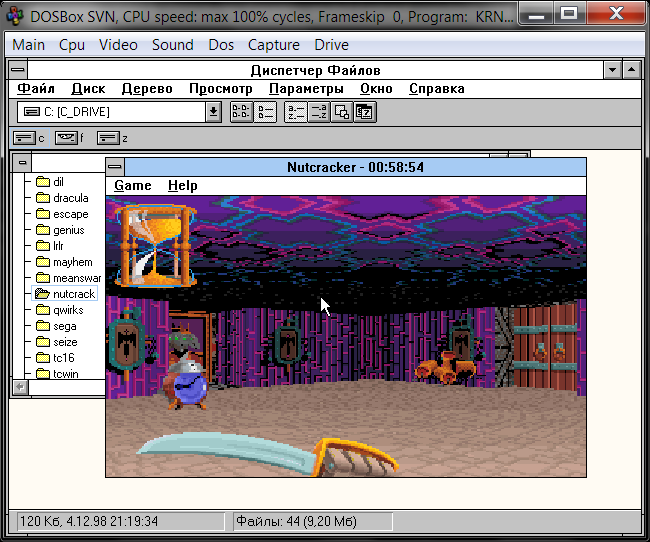Open the Диск menu
The image size is (650, 542).
(x=88, y=89)
